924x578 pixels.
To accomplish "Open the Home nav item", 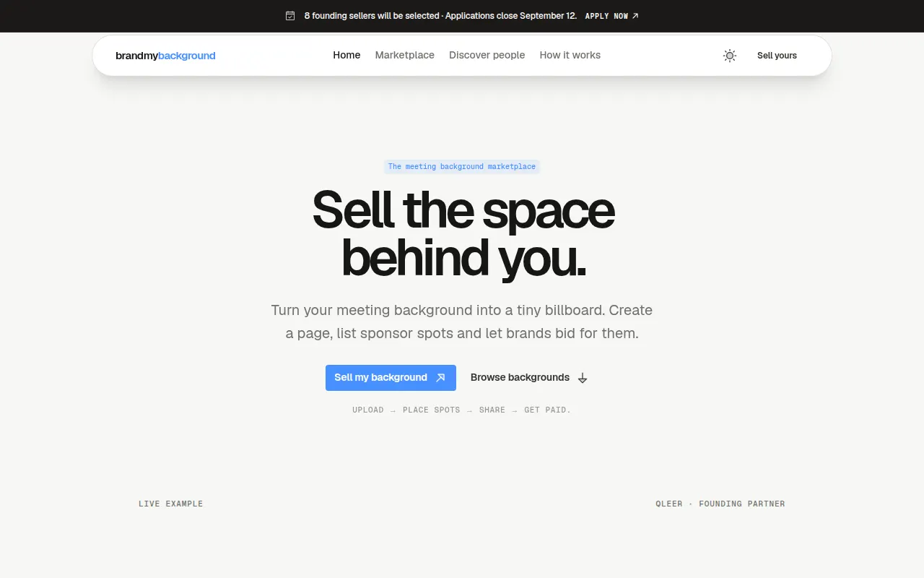I will [x=346, y=55].
